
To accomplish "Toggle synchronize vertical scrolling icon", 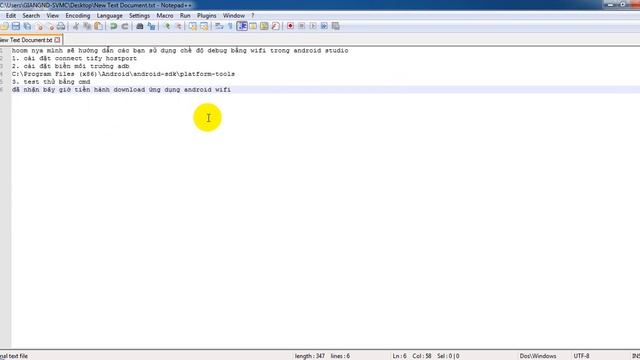I will [193, 26].
